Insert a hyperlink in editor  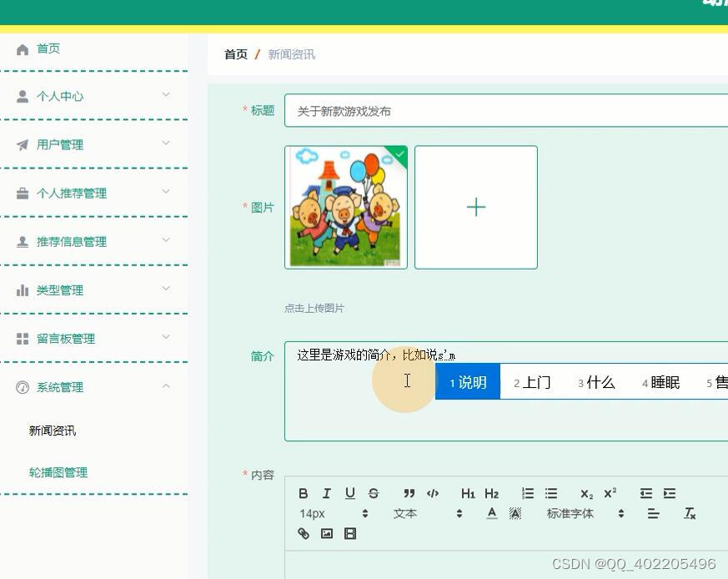point(304,533)
